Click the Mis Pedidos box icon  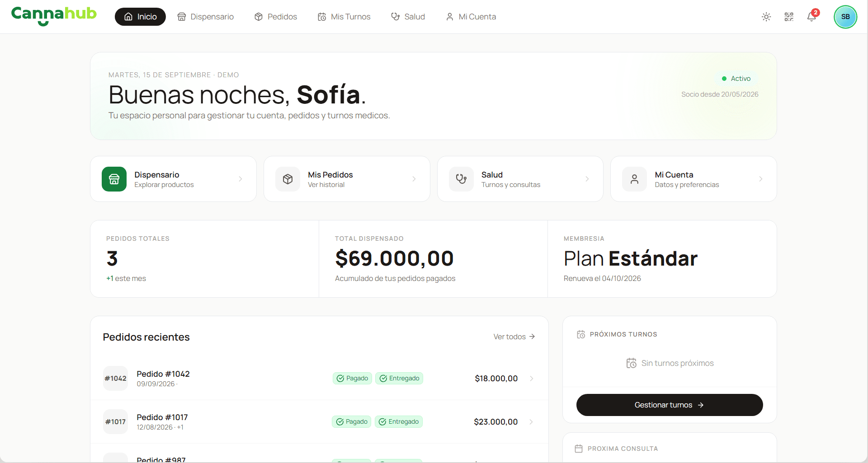click(x=288, y=179)
